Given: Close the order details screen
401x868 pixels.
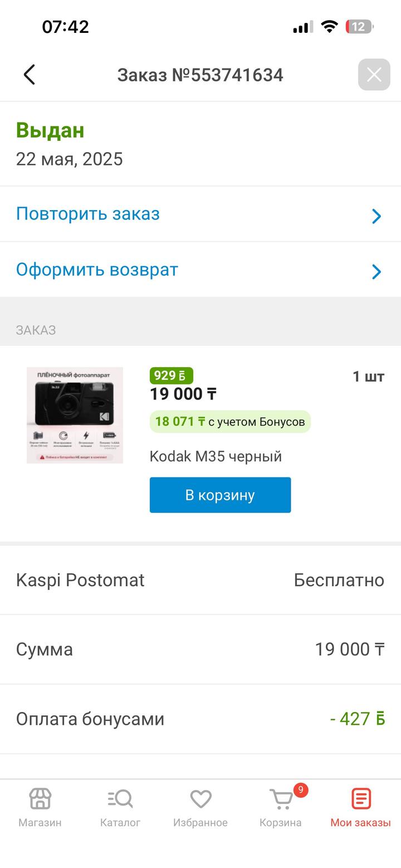Looking at the screenshot, I should click(374, 75).
